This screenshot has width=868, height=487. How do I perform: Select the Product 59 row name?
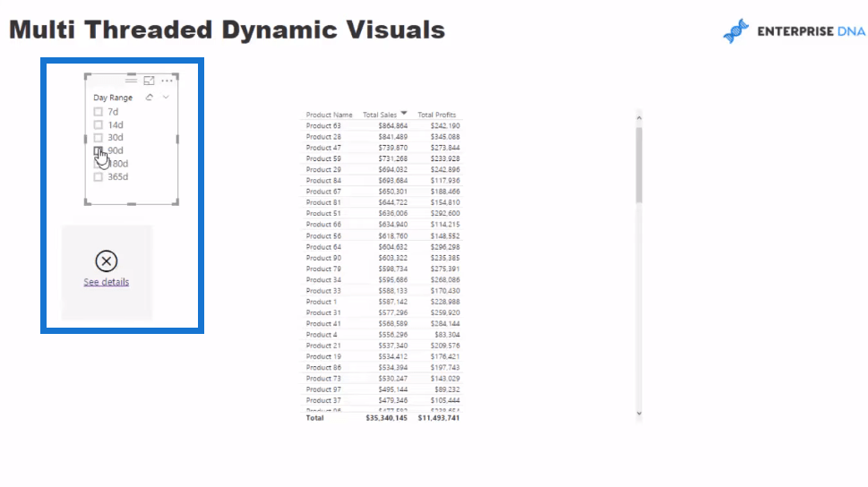coord(323,158)
